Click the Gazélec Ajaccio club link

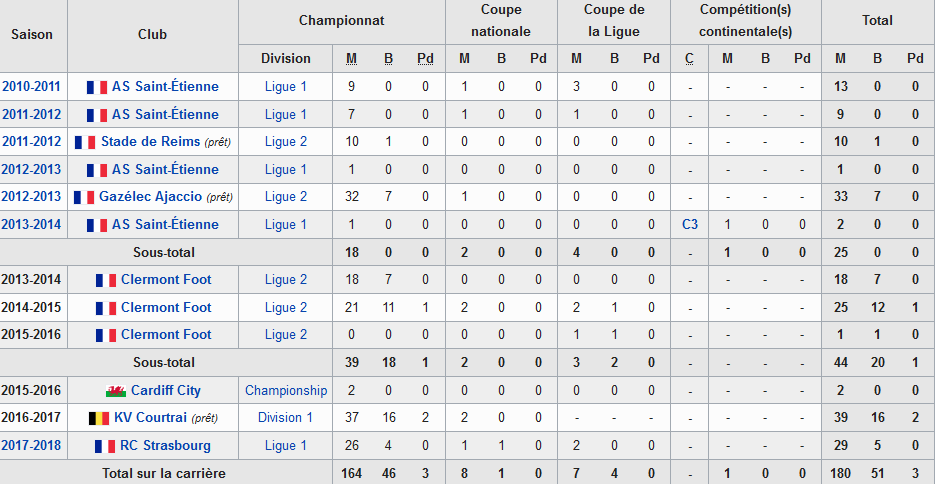coord(150,197)
